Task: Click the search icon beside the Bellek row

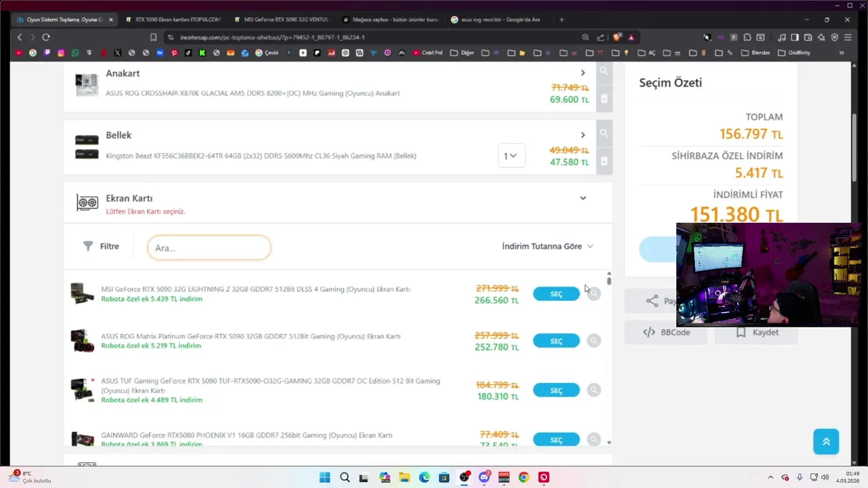Action: tap(604, 134)
